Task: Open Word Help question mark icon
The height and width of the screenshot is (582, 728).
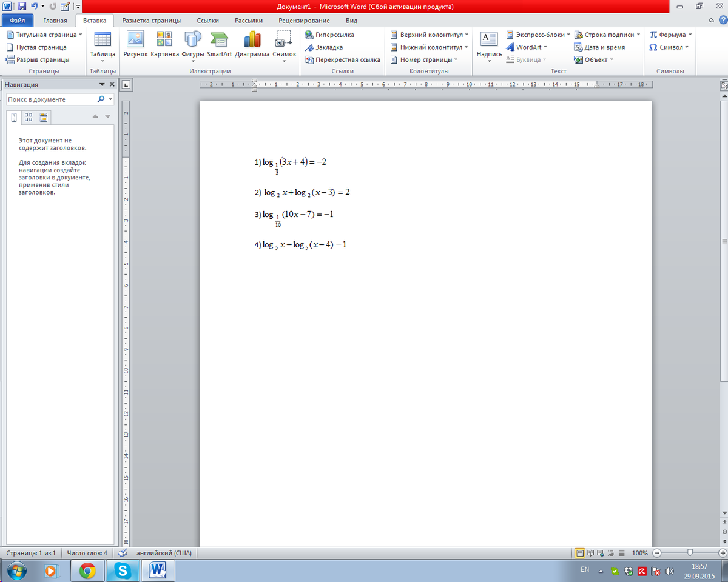Action: click(722, 21)
